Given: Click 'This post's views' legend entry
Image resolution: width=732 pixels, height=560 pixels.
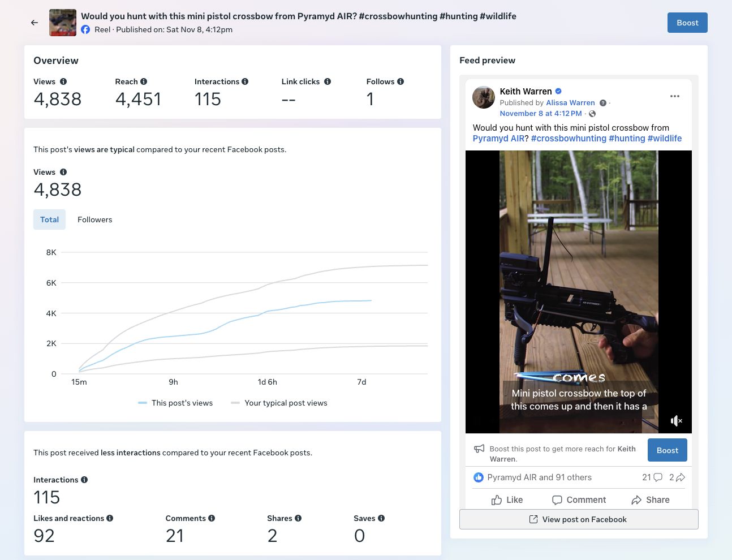Looking at the screenshot, I should [175, 403].
